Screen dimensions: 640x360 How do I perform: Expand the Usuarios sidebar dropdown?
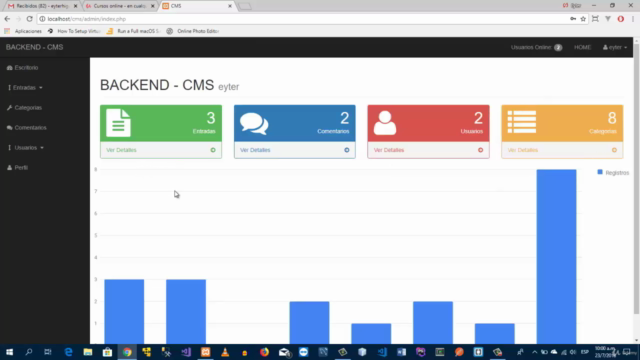tap(25, 148)
